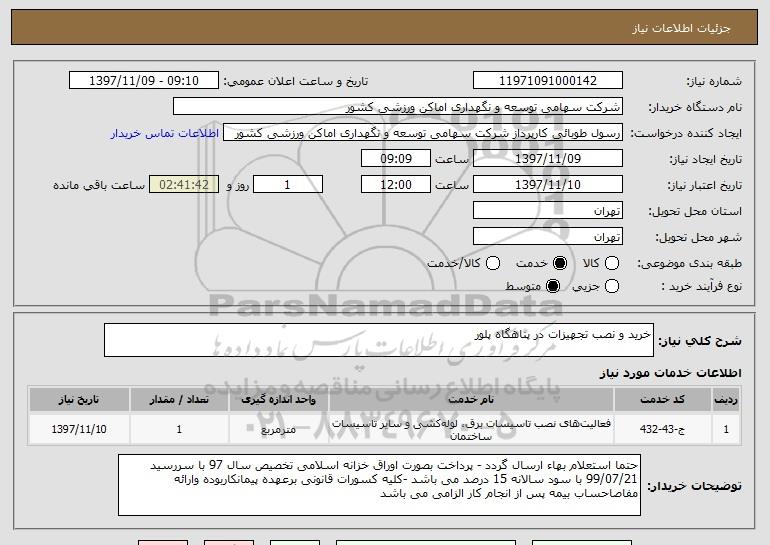This screenshot has height=545, width=770.
Task: Click the label نوع فرآیند خرید
Action: click(702, 286)
